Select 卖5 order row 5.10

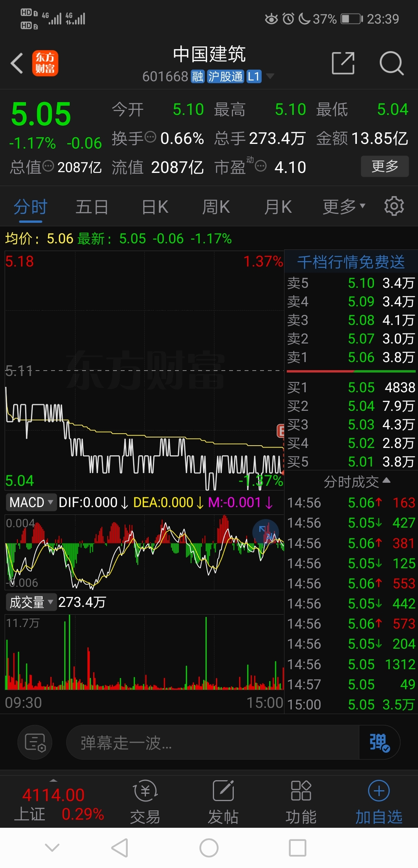(x=351, y=283)
